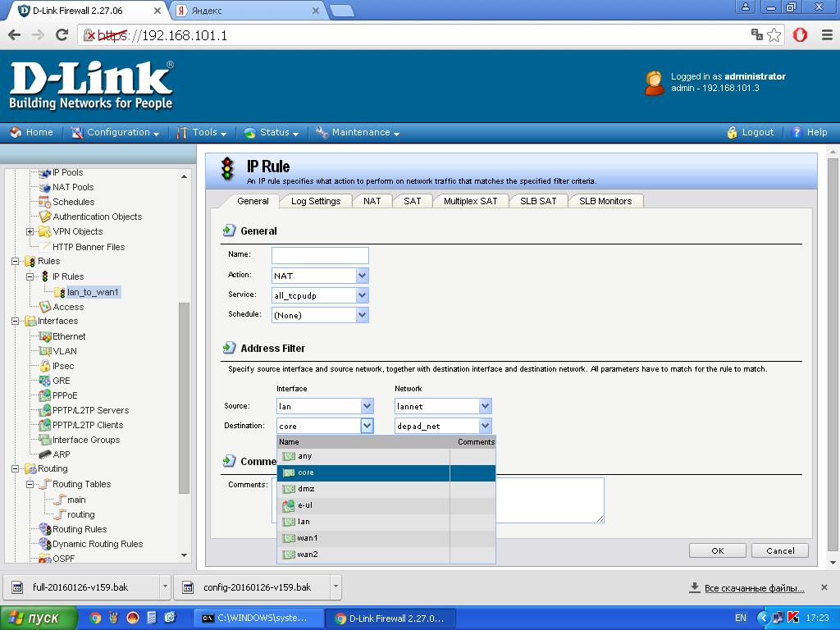Switch to the Log Settings tab

pyautogui.click(x=316, y=201)
